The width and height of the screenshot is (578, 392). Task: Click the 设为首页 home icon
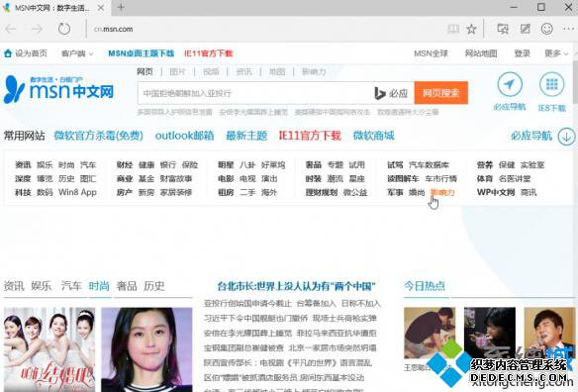click(8, 53)
